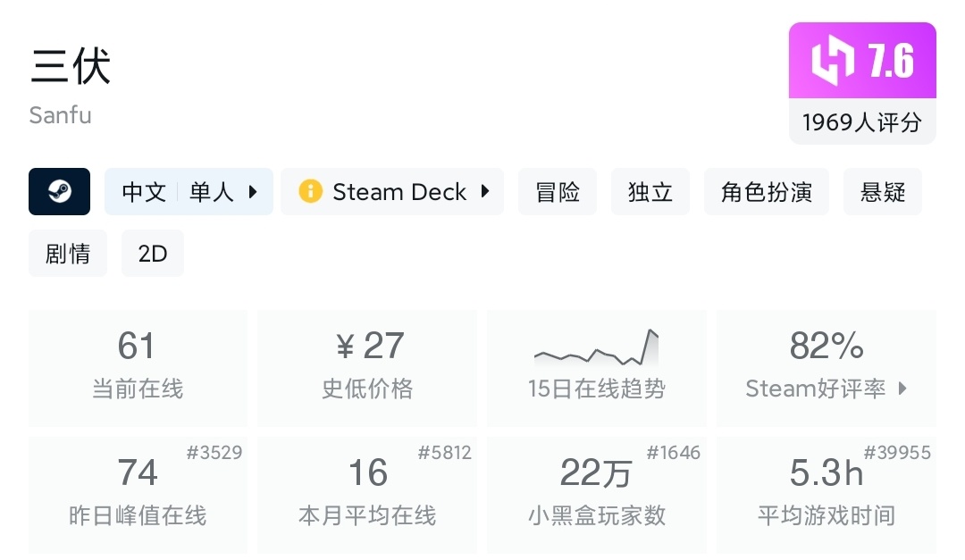Open the 本月平均在线 stat card

tap(367, 494)
